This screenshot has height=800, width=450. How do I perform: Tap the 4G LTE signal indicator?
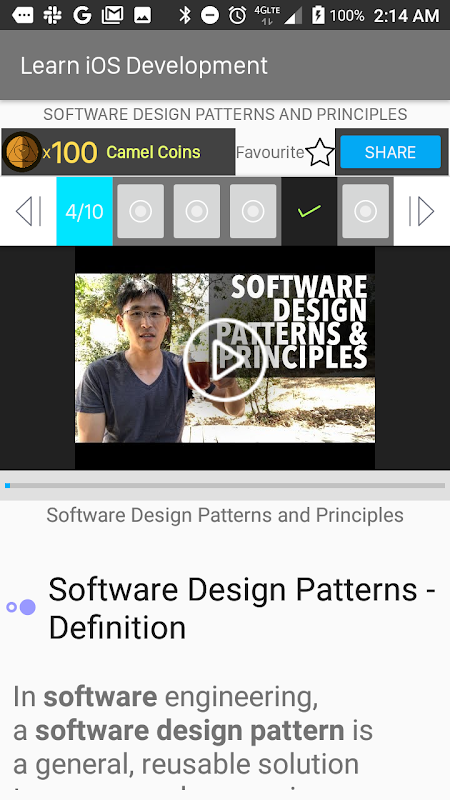[278, 15]
